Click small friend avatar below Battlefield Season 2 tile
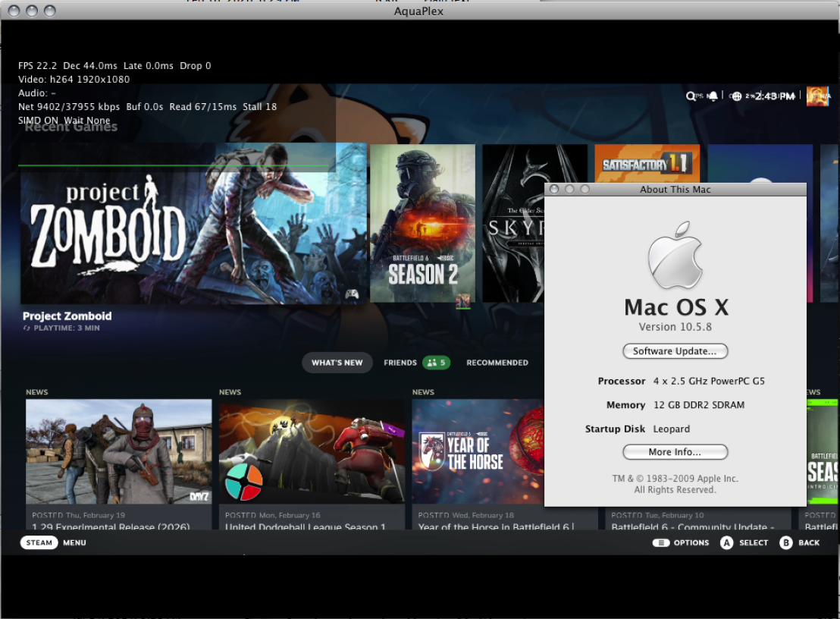The image size is (840, 619). [x=463, y=301]
